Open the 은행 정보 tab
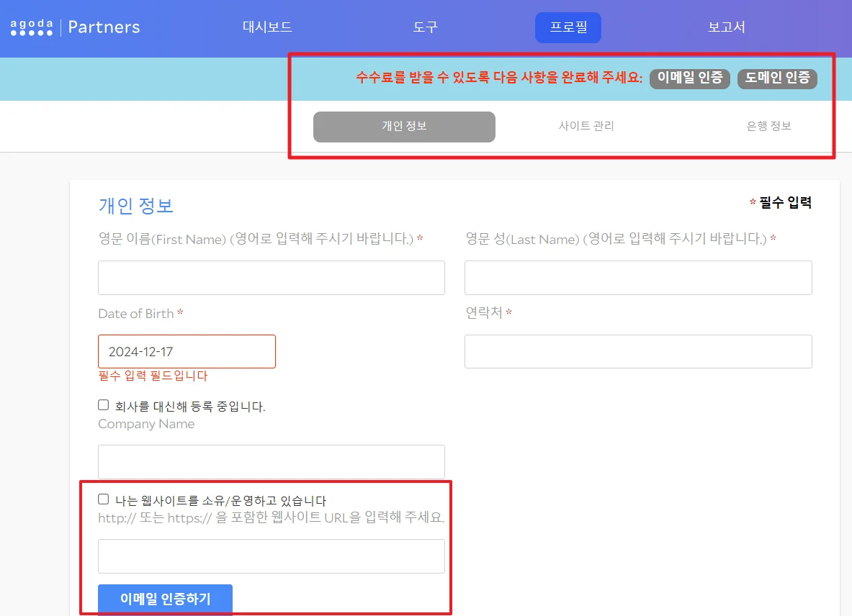Viewport: 852px width, 616px height. click(769, 127)
